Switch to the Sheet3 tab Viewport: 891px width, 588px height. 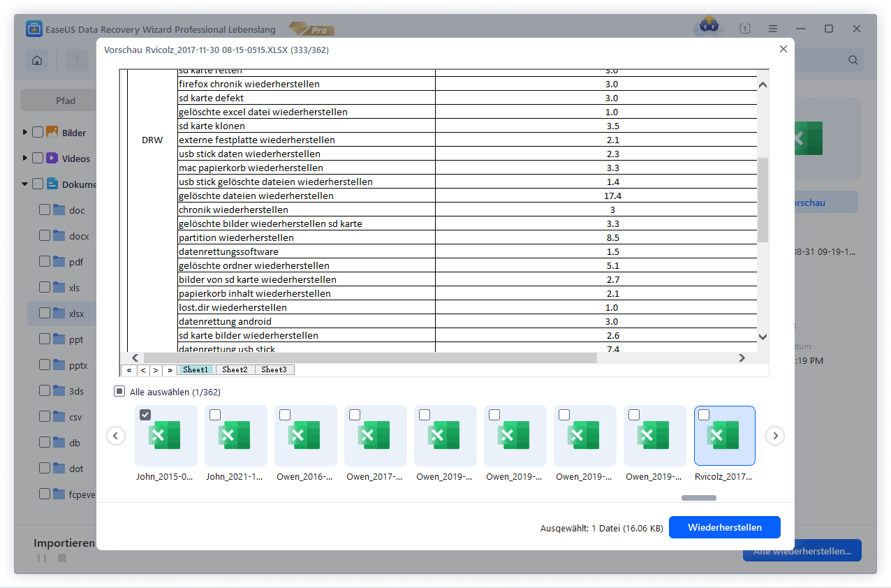(x=274, y=369)
